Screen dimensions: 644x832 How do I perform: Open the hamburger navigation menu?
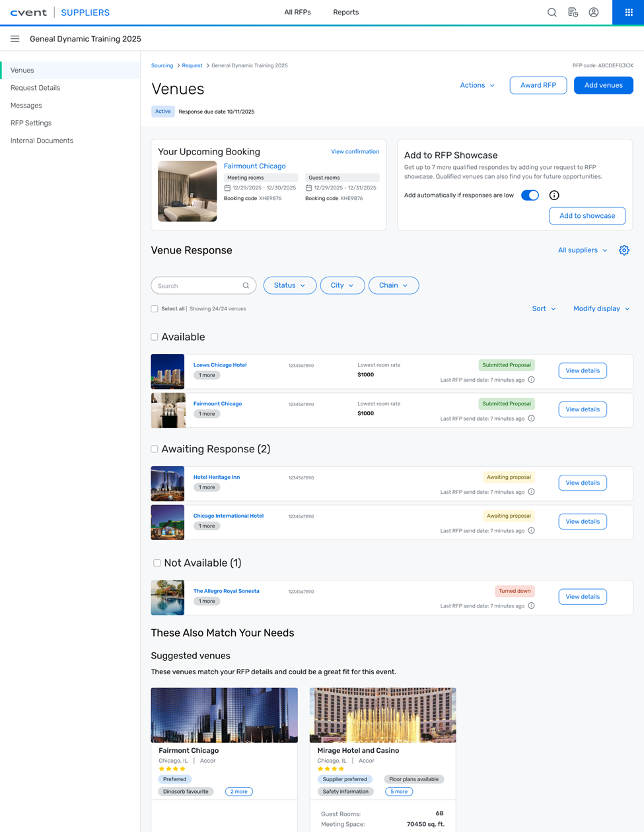15,39
